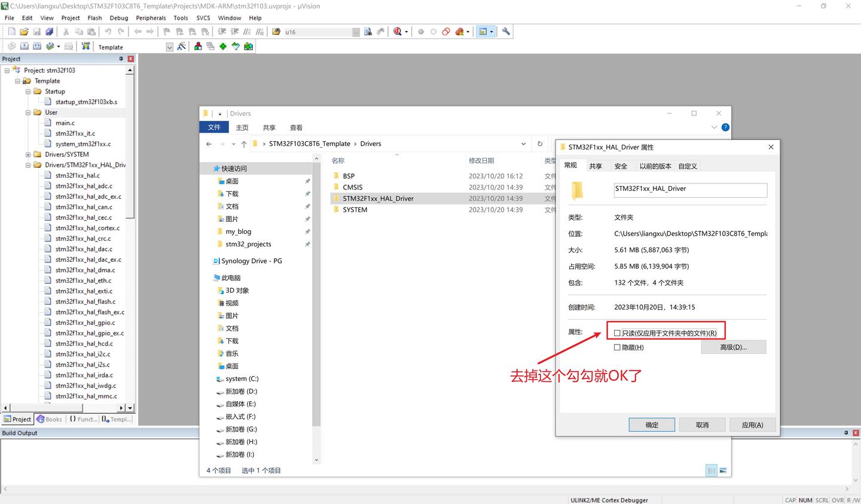Switch to the 安全 tab in properties dialog
The width and height of the screenshot is (861, 504).
[621, 166]
